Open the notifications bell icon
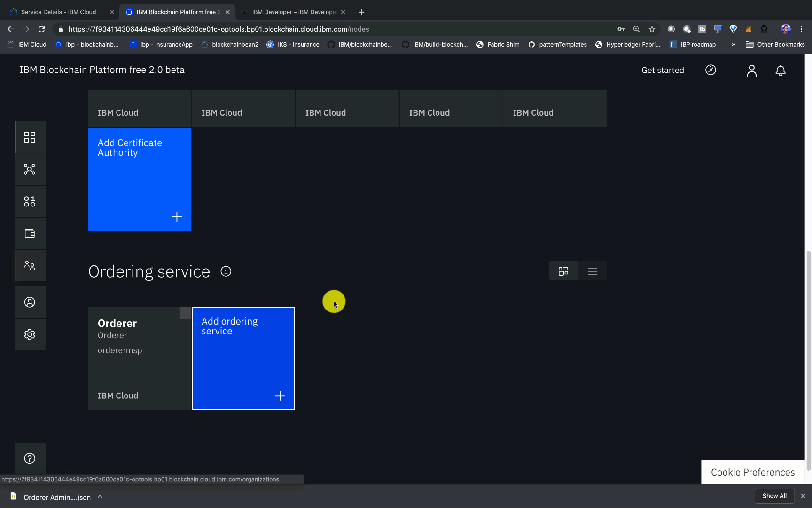 point(780,71)
